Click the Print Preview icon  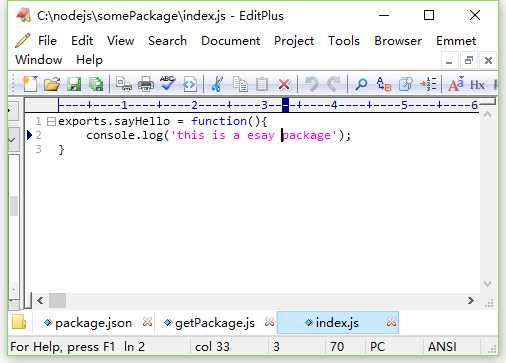(123, 84)
